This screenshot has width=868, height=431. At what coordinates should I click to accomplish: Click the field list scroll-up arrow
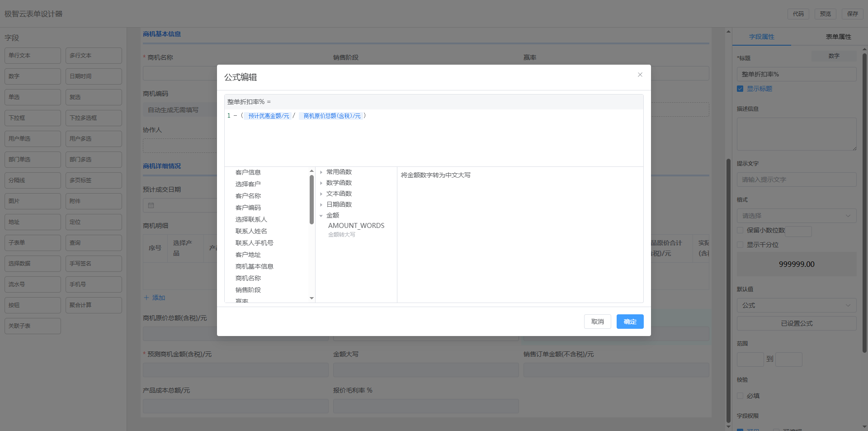coord(311,171)
